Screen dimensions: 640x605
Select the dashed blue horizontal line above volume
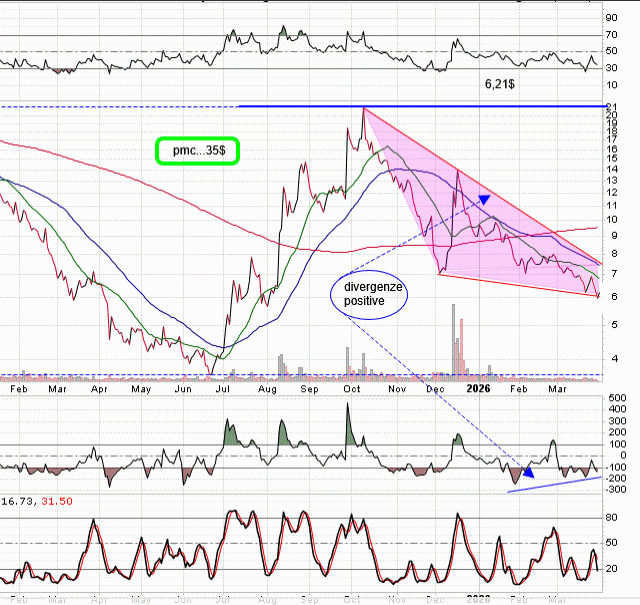(300, 375)
